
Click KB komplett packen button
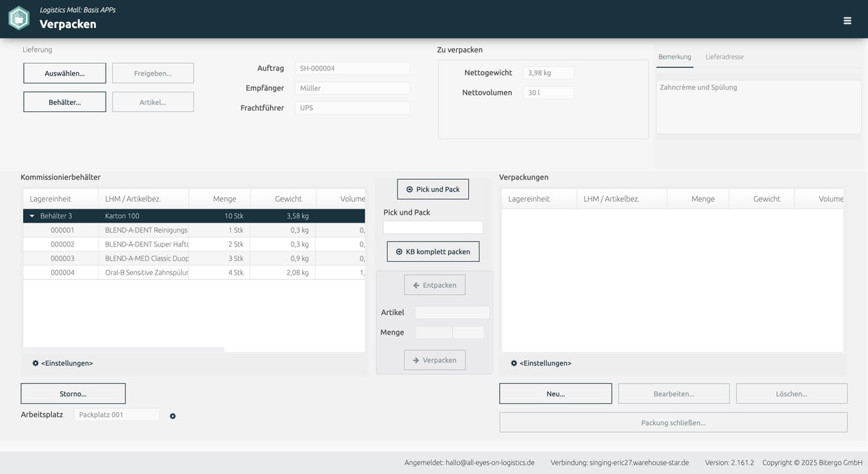(433, 251)
